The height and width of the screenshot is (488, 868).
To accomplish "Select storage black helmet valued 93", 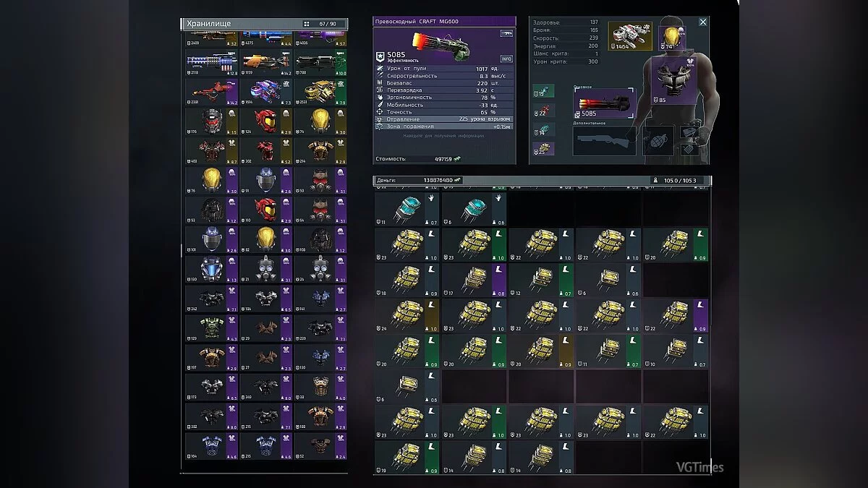I will point(211,210).
